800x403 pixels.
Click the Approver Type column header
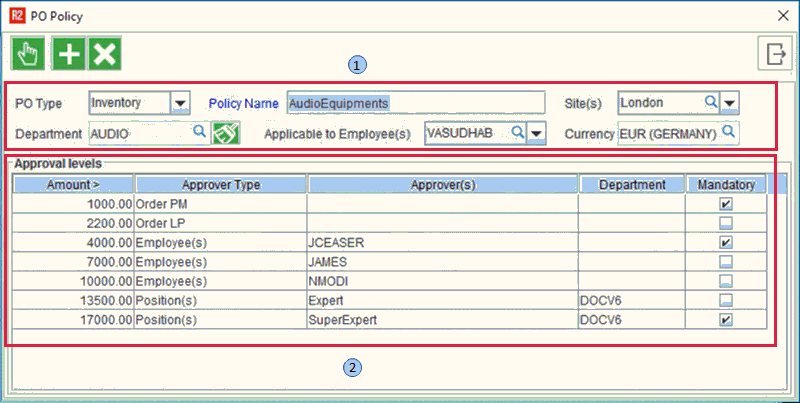[221, 184]
